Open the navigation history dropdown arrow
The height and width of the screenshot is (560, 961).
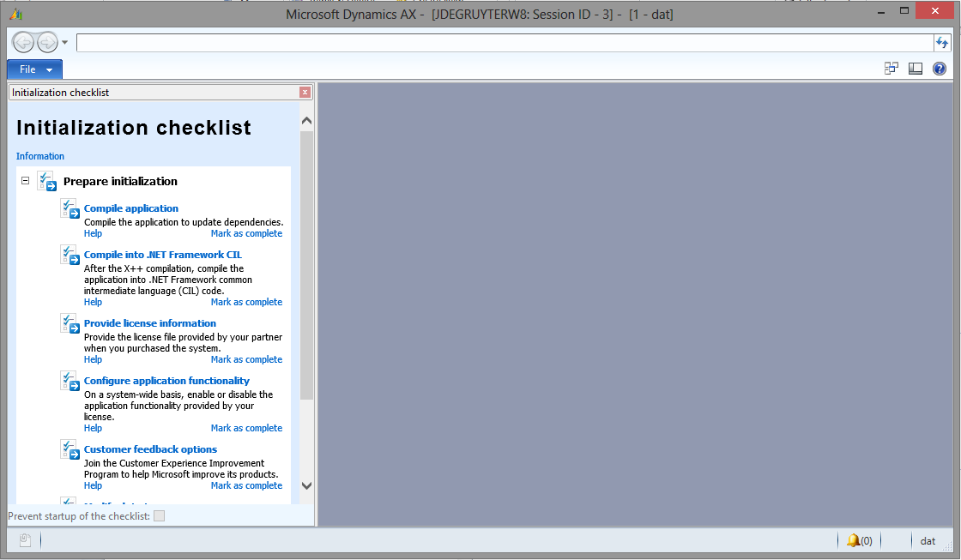[x=64, y=42]
